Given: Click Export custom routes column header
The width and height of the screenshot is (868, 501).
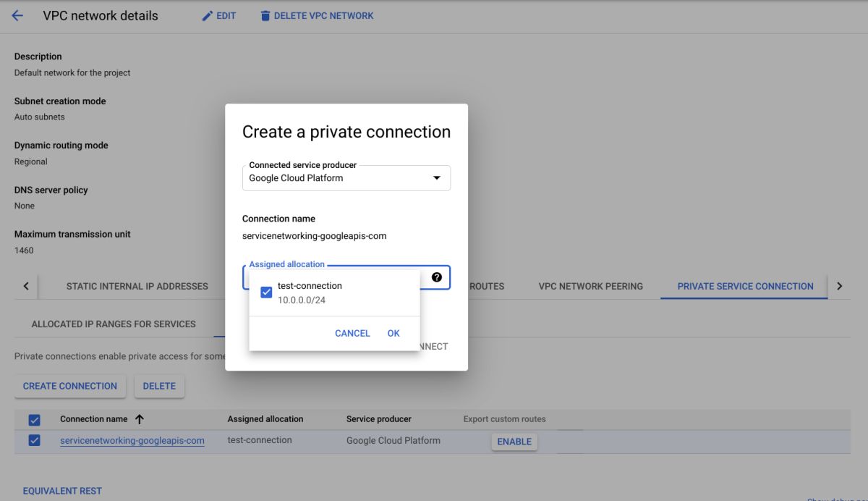Looking at the screenshot, I should pyautogui.click(x=505, y=418).
